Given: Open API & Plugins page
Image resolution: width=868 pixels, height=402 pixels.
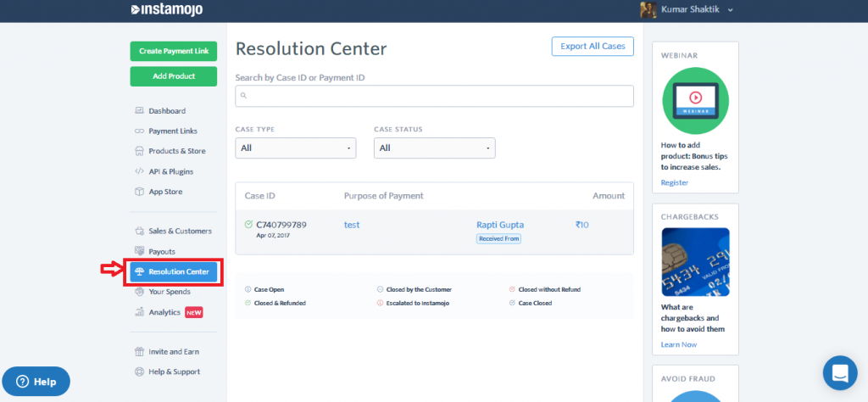Looking at the screenshot, I should click(170, 171).
